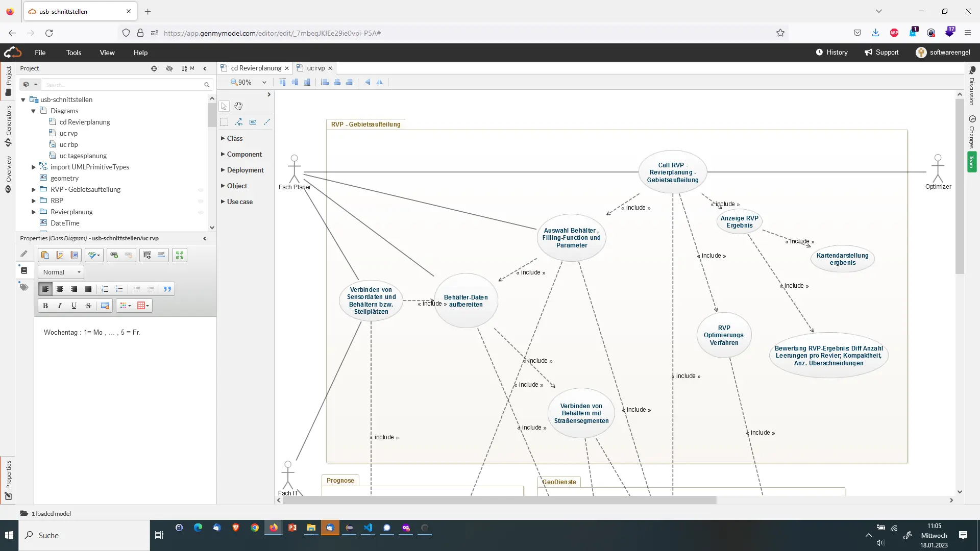Screen dimensions: 980x551
Task: Open the text color picker dropdown
Action: [125, 306]
